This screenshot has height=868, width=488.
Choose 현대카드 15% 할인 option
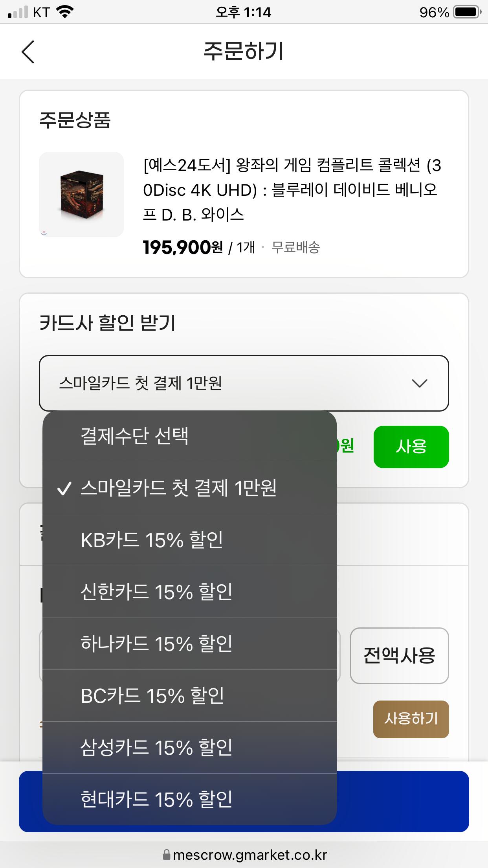click(x=189, y=800)
